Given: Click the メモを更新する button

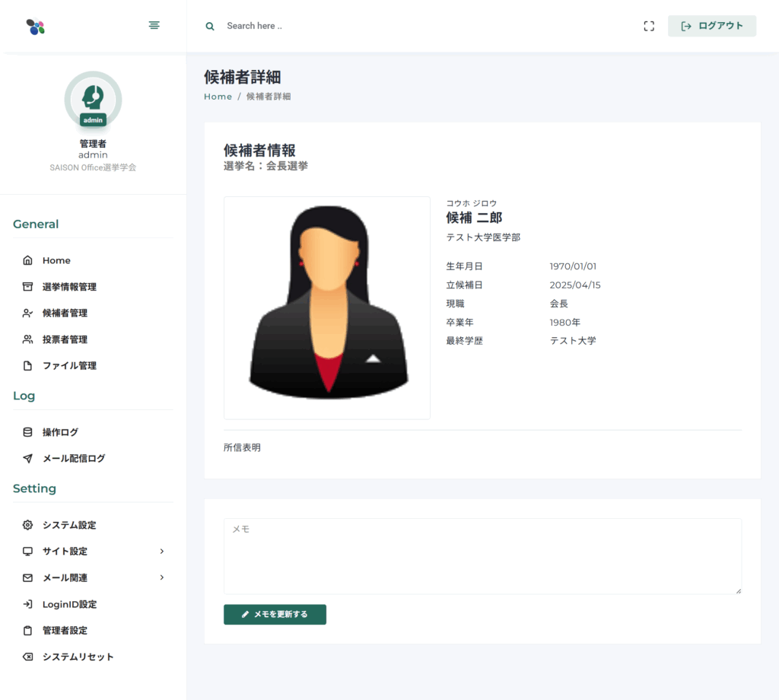Looking at the screenshot, I should pyautogui.click(x=275, y=615).
